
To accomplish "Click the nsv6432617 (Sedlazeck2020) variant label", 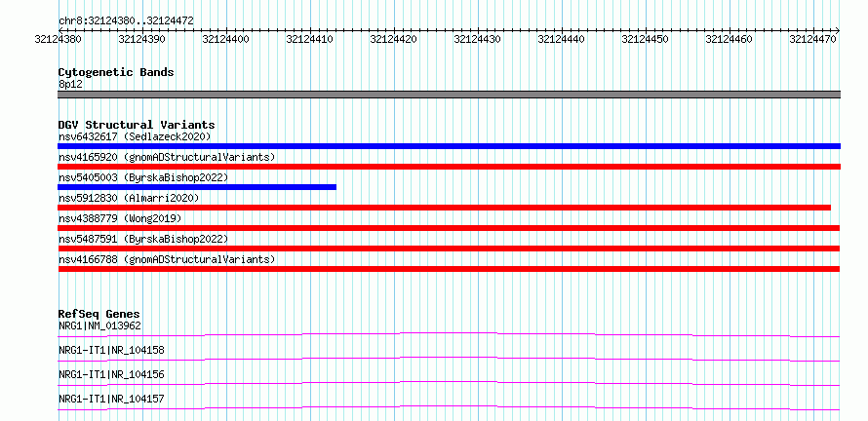I will click(x=135, y=136).
